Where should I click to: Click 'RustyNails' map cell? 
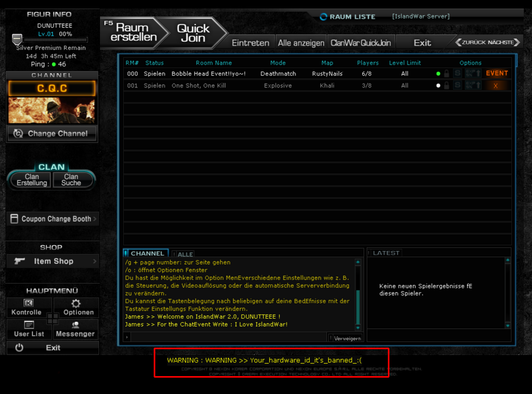coord(327,74)
